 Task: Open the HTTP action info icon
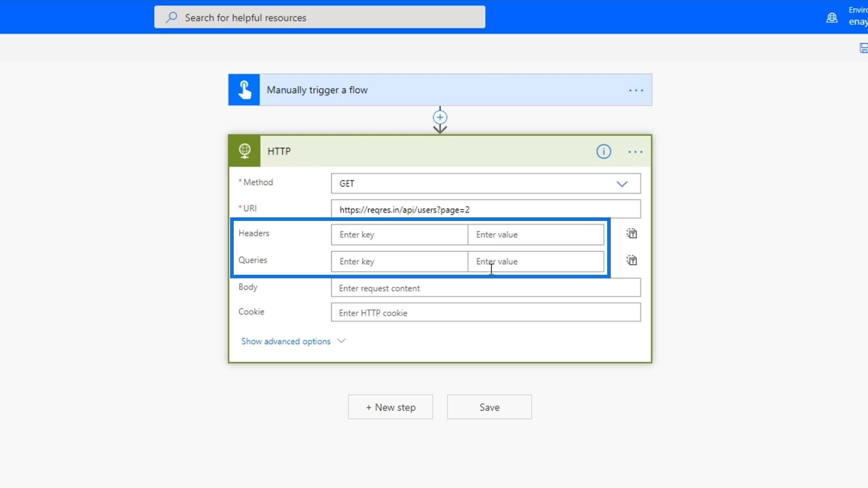[604, 151]
